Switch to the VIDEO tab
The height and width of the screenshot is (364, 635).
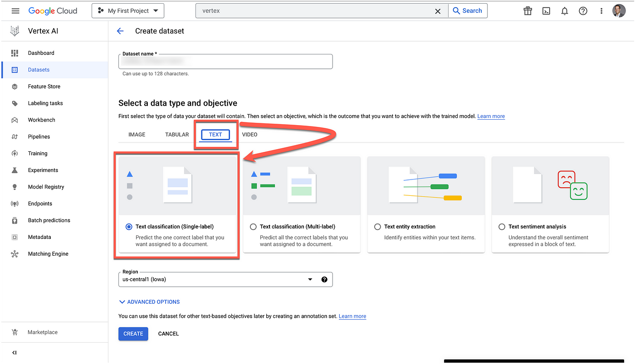tap(249, 135)
